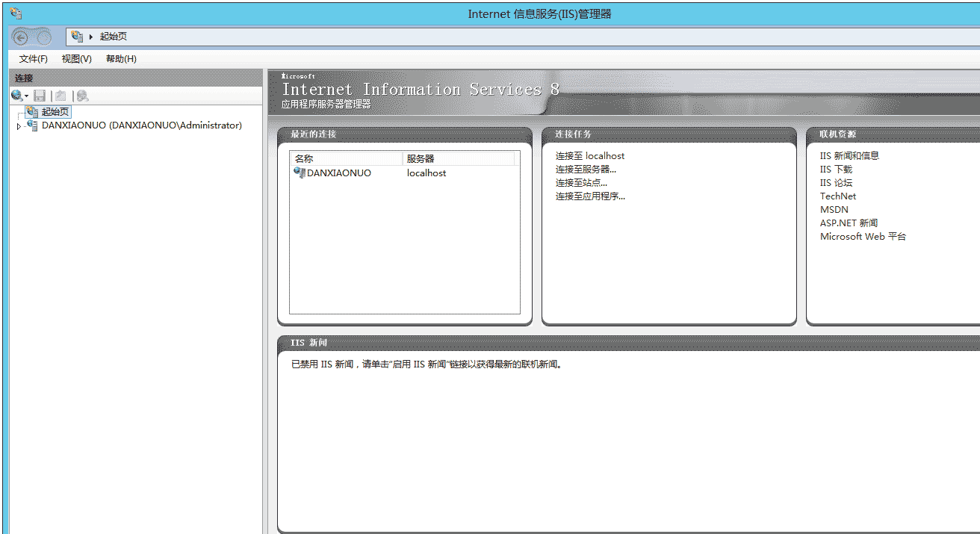Click the 连接 pane header
Viewport: 980px width, 534px height.
[x=136, y=78]
